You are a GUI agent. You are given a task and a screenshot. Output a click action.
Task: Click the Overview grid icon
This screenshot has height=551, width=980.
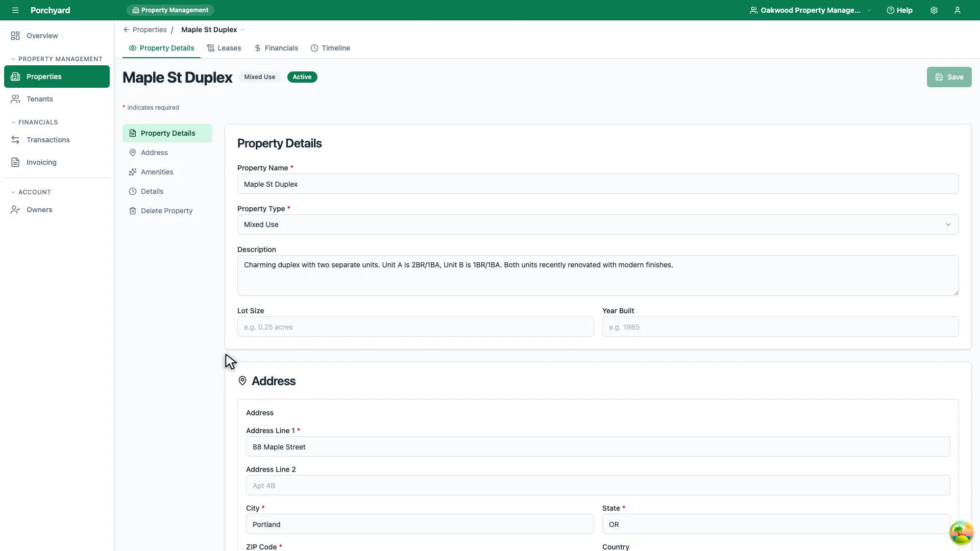coord(15,36)
